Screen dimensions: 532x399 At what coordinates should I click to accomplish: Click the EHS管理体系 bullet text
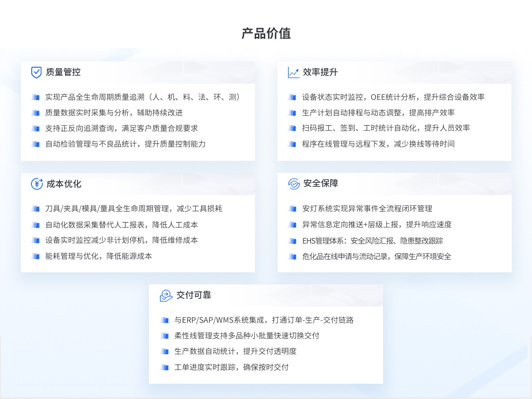(x=372, y=241)
